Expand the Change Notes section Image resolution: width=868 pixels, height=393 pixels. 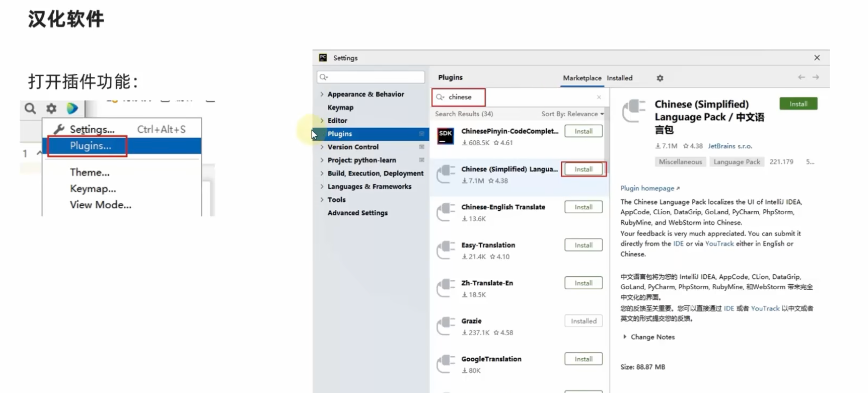point(625,337)
